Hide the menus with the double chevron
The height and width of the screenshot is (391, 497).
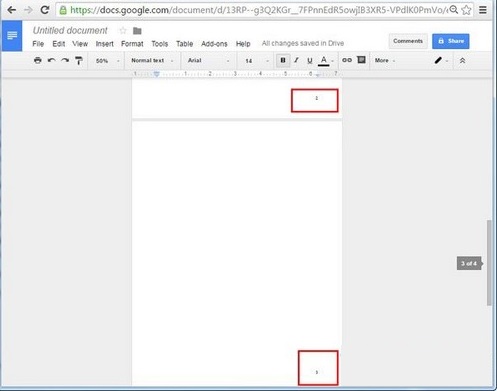(462, 61)
